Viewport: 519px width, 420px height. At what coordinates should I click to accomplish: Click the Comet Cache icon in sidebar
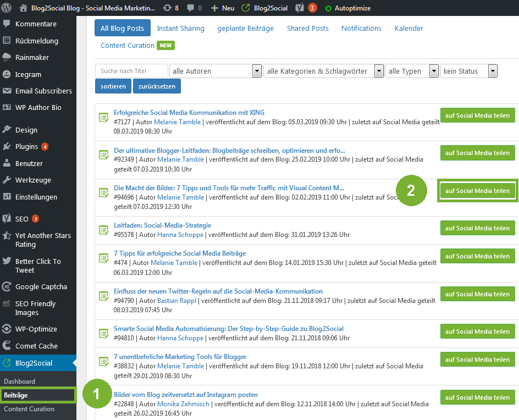pos(7,346)
